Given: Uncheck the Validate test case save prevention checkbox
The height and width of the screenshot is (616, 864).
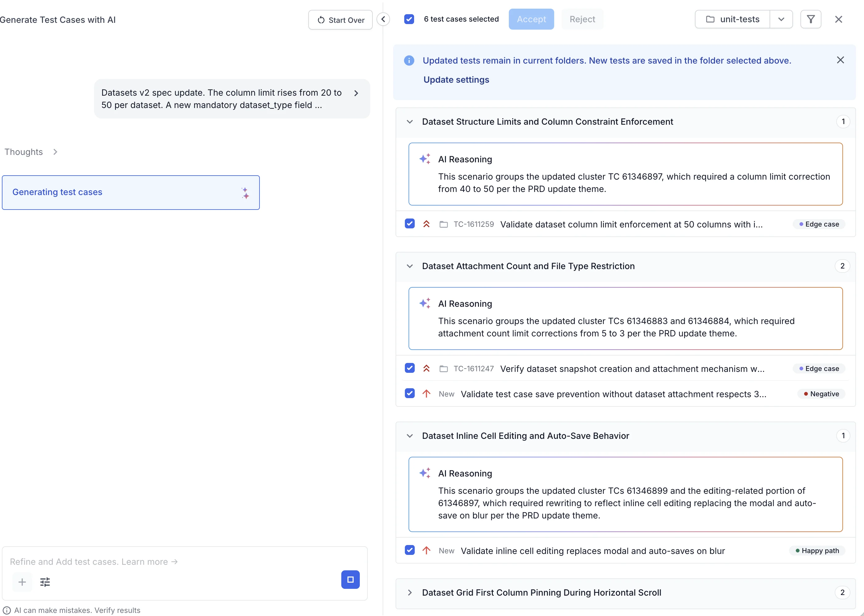Looking at the screenshot, I should click(x=409, y=393).
